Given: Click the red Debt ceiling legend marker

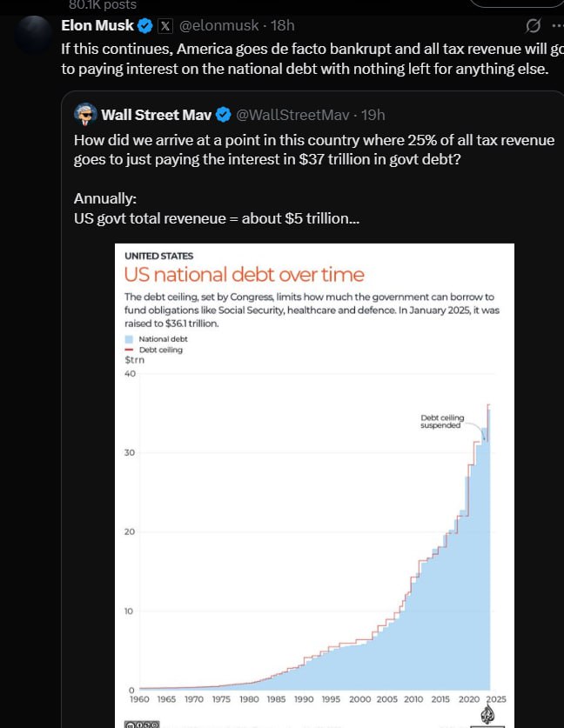Looking at the screenshot, I should (129, 350).
